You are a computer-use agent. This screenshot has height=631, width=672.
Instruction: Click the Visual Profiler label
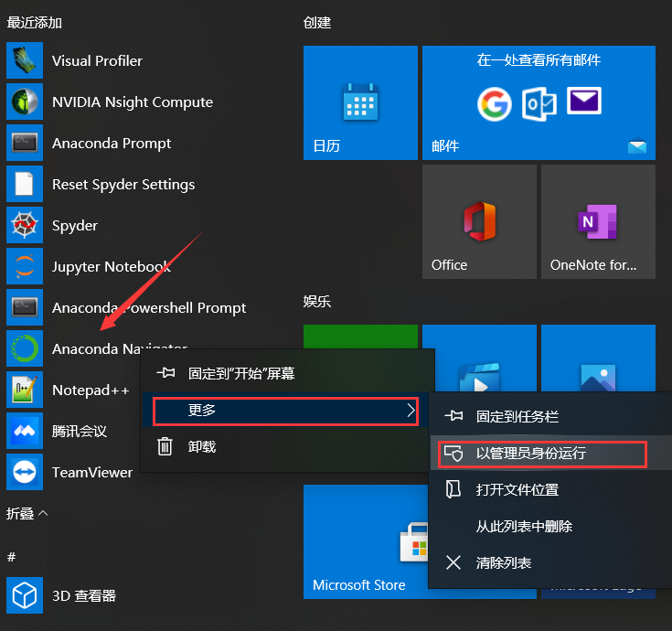point(97,61)
